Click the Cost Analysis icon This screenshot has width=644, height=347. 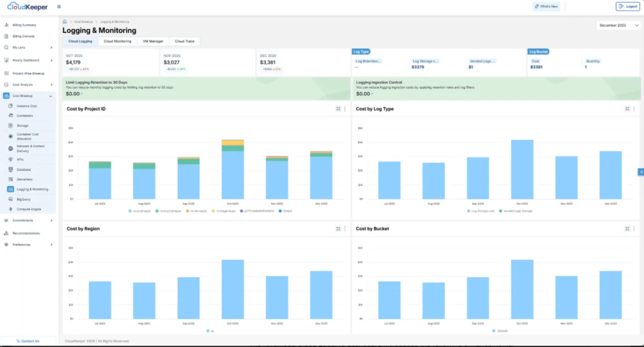tap(6, 84)
